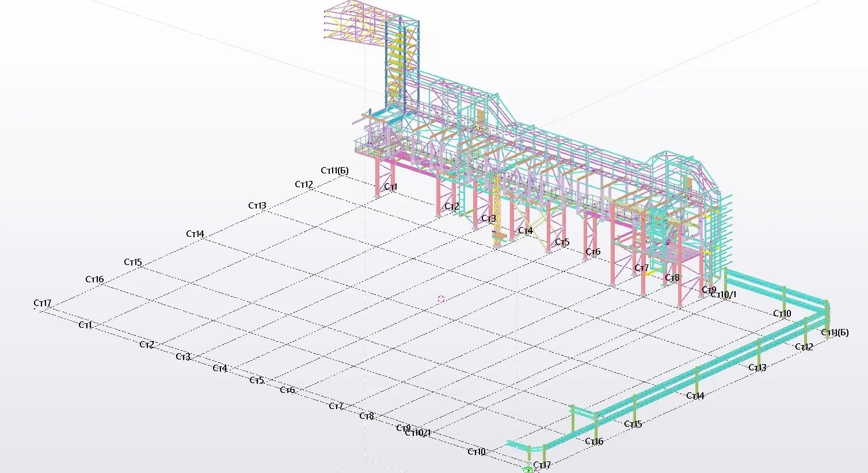Click the green origin marker below bottom Ст17
The image size is (868, 473).
527,470
